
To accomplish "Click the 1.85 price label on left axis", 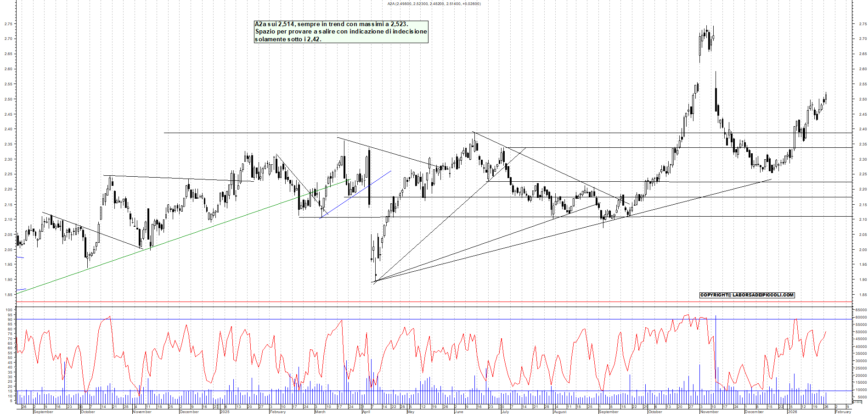I will [8, 295].
